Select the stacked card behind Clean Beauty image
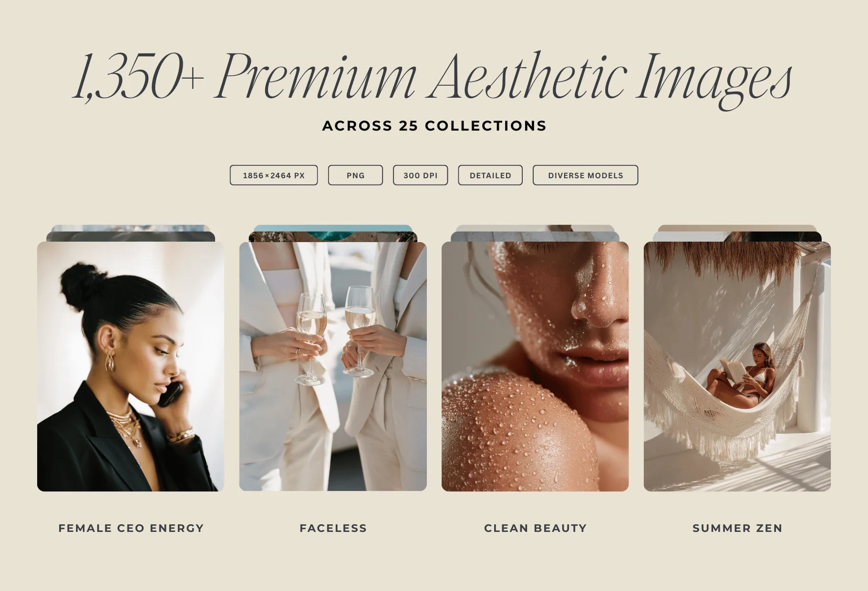868x591 pixels. coord(535,236)
